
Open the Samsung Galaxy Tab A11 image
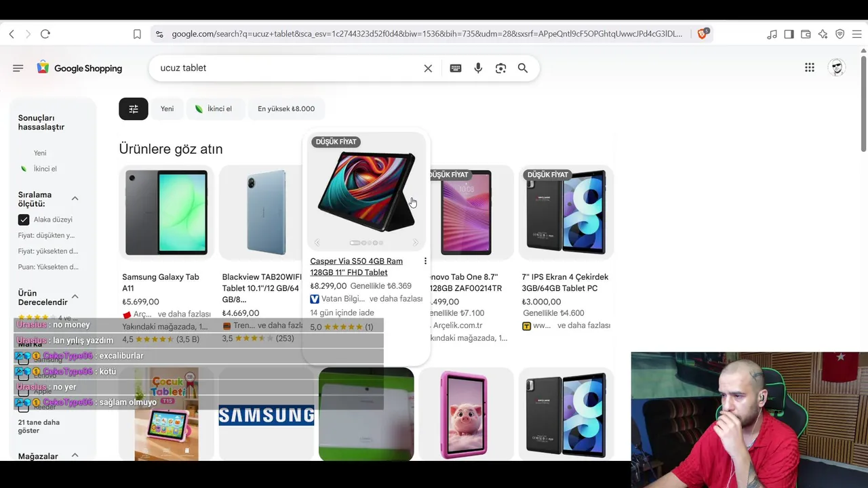(166, 212)
